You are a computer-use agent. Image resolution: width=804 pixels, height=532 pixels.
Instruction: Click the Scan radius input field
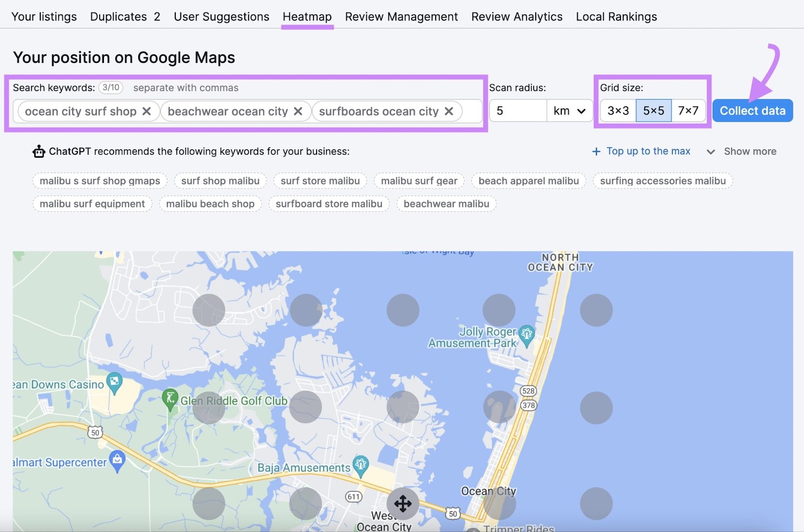pyautogui.click(x=518, y=111)
